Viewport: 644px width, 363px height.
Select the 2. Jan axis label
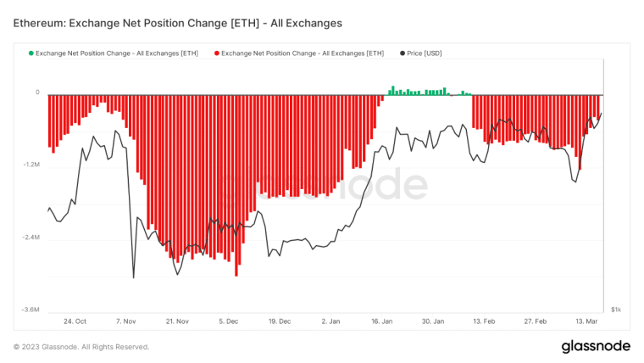[330, 321]
